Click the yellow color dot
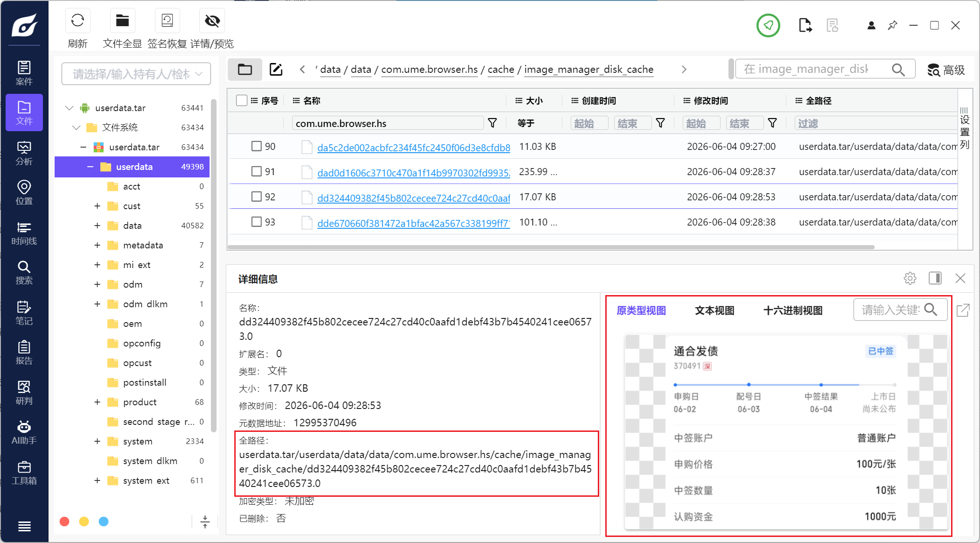Image resolution: width=980 pixels, height=543 pixels. pyautogui.click(x=84, y=522)
